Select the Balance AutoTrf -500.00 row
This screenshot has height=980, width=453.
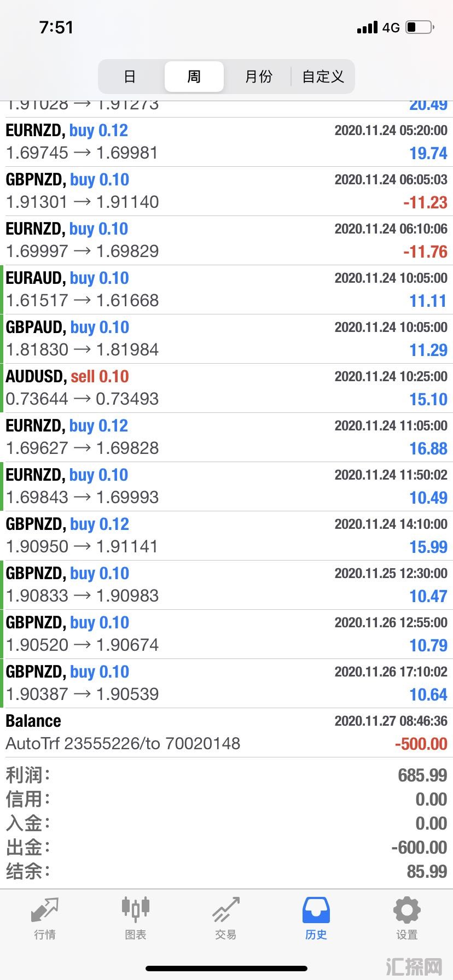(226, 733)
